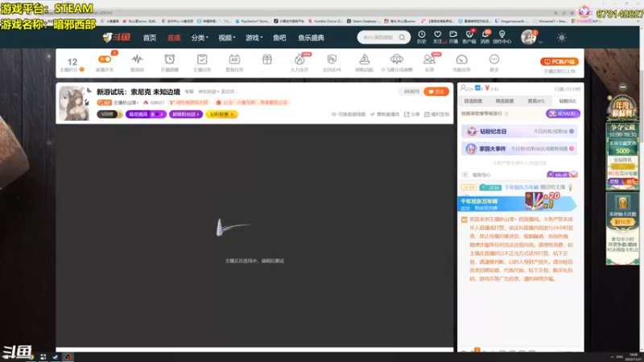Click the Douyu logo in the header
The image size is (644, 362).
click(x=116, y=37)
